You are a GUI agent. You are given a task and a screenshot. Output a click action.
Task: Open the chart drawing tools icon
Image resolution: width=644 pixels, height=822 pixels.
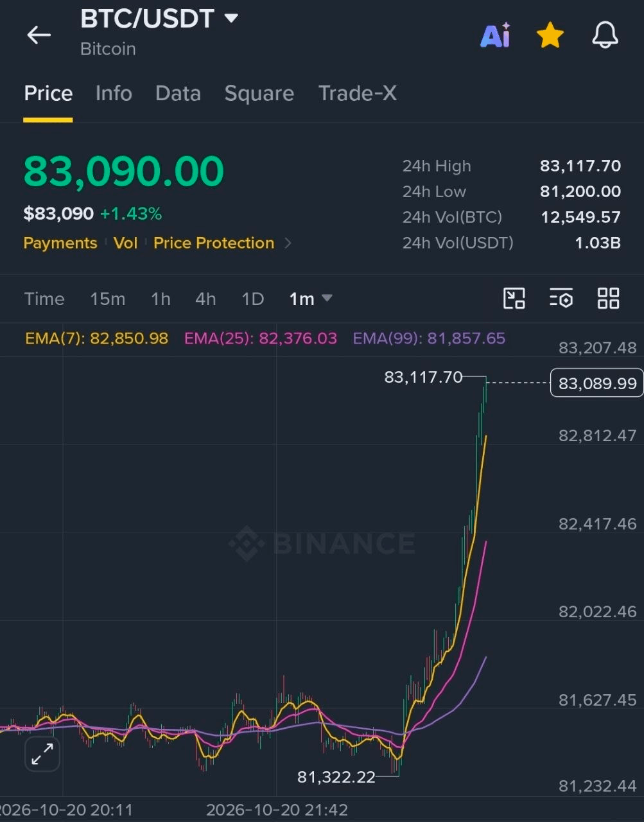[x=514, y=298]
